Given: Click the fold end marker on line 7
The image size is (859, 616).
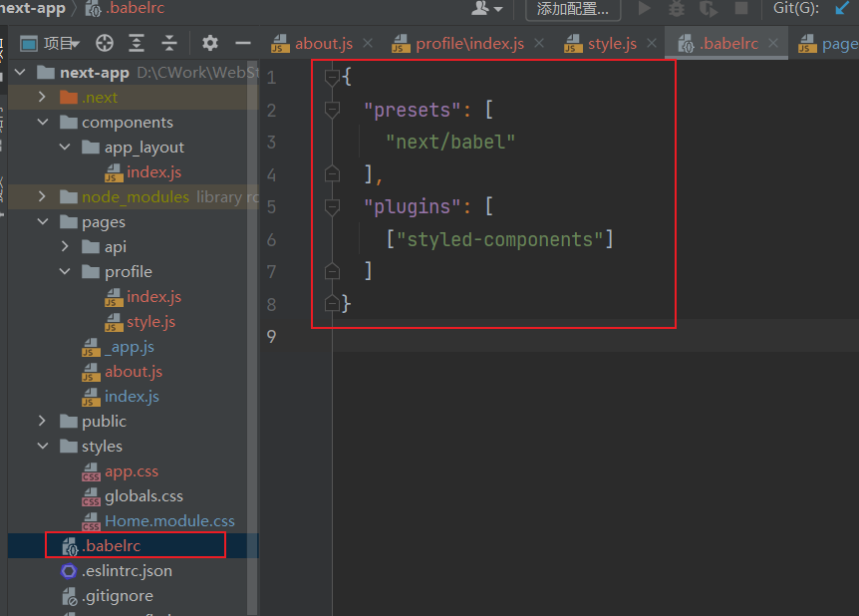Looking at the screenshot, I should tap(332, 271).
